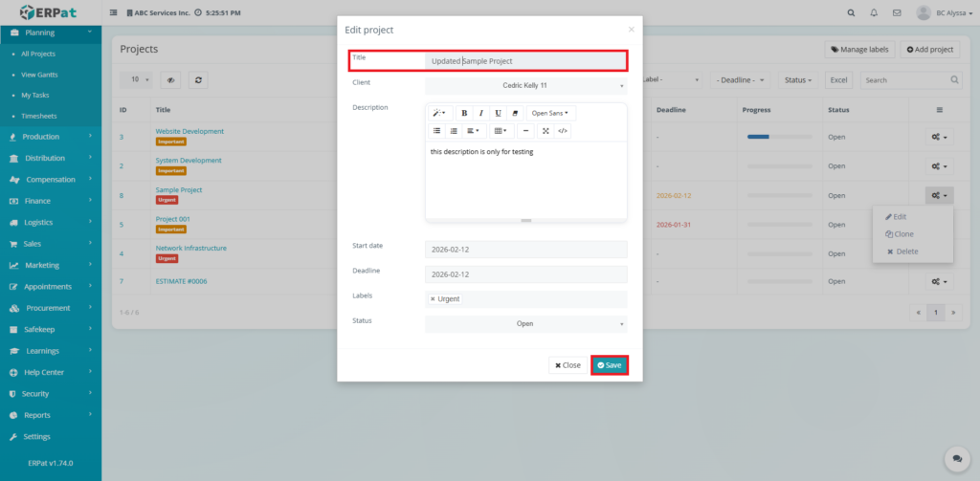Screen dimensions: 980x481
Task: Open the insert table dropdown
Action: tap(501, 131)
